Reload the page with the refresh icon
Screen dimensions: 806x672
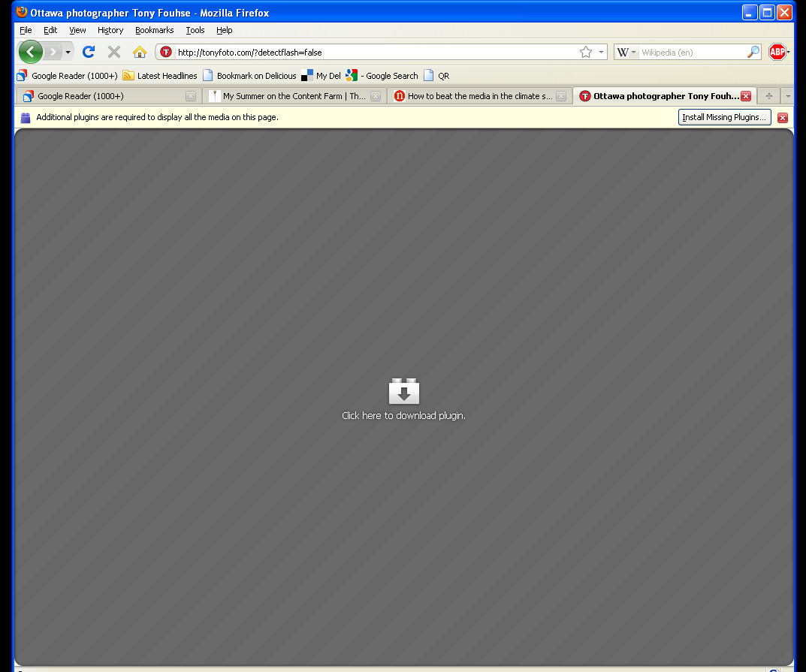[x=89, y=52]
